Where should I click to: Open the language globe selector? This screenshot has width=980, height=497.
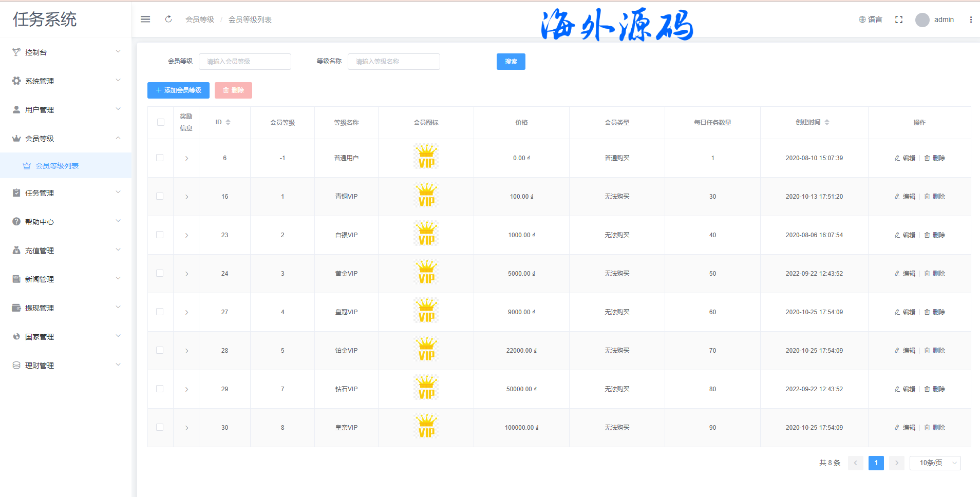click(870, 20)
